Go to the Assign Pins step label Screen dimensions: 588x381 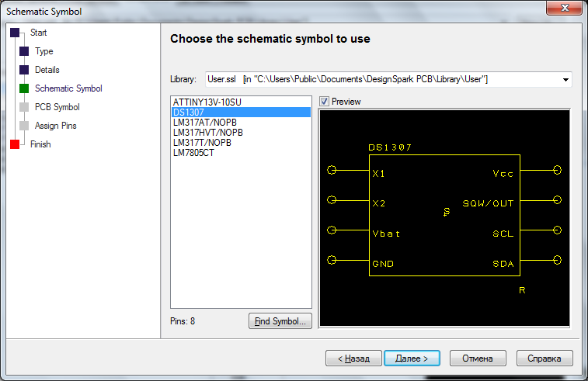(x=55, y=126)
